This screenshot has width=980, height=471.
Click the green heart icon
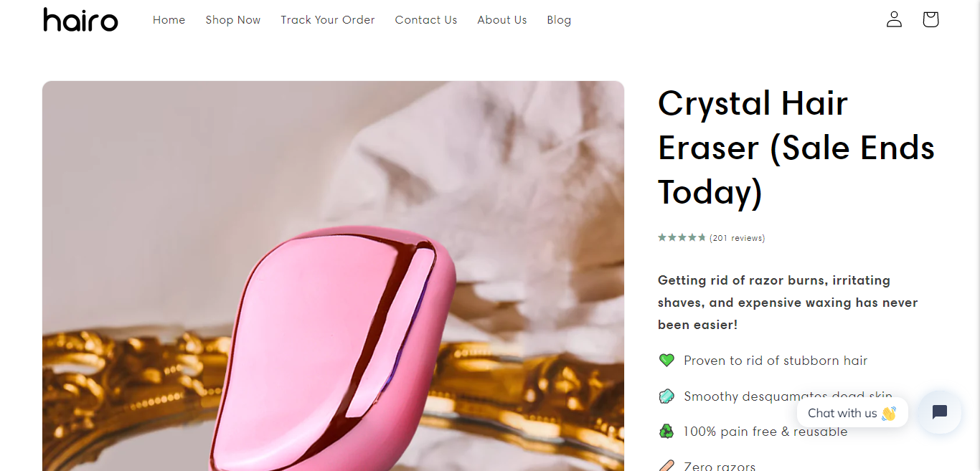[666, 360]
